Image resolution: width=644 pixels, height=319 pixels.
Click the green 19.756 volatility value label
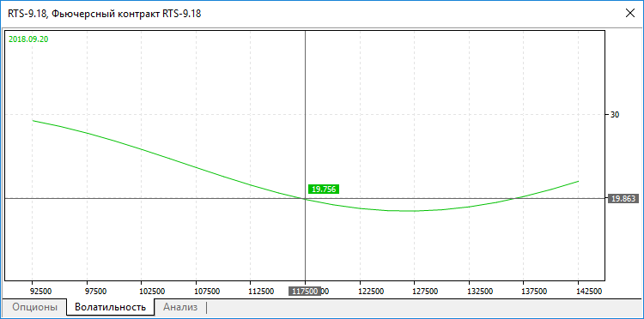tap(324, 189)
